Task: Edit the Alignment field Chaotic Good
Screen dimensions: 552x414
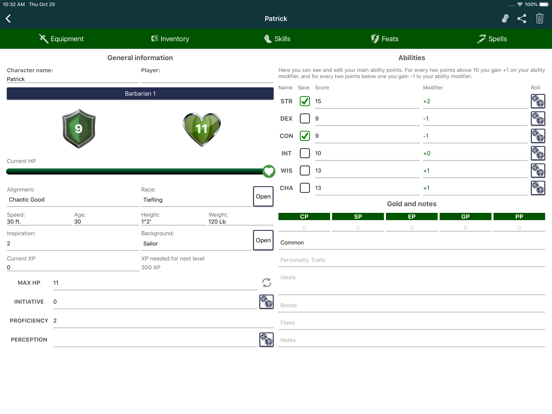Action: pyautogui.click(x=73, y=200)
